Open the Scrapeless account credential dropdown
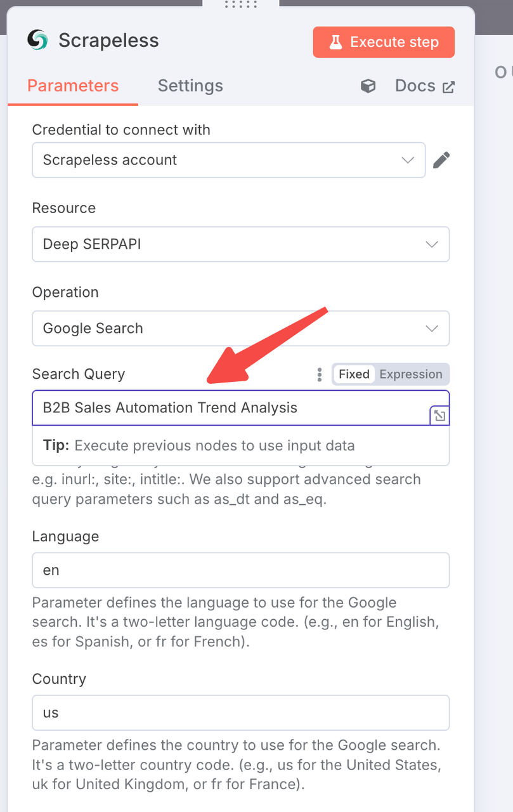This screenshot has height=812, width=513. tap(228, 160)
